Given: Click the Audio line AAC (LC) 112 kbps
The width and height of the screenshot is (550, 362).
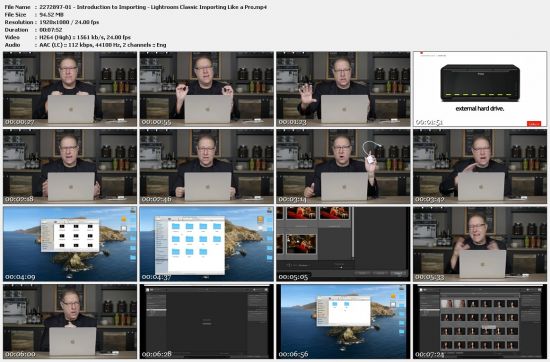Looking at the screenshot, I should point(85,45).
